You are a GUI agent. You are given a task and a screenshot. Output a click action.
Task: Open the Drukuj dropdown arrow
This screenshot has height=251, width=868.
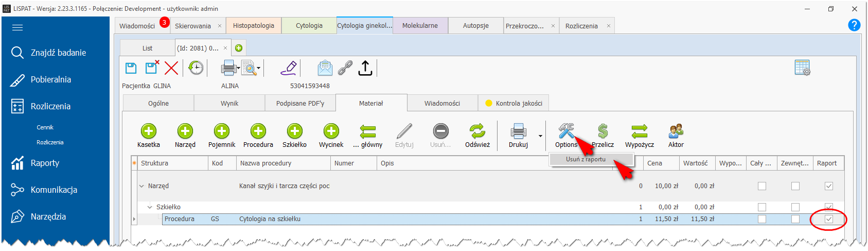[540, 136]
